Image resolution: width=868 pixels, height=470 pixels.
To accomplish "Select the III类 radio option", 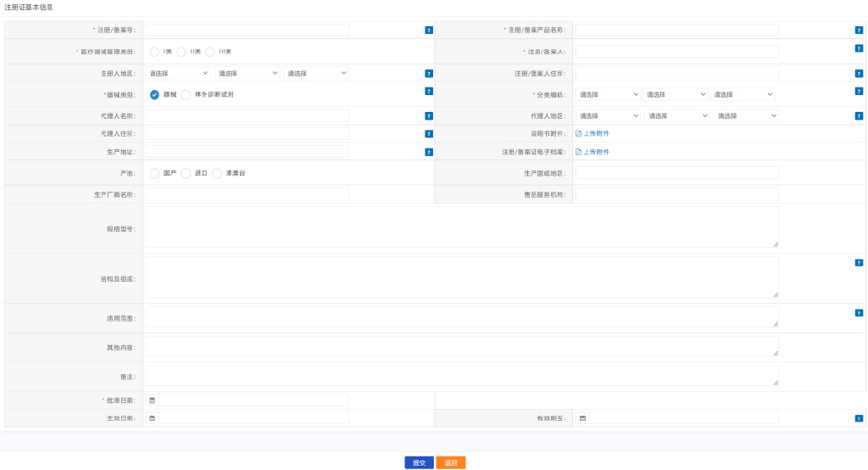I will pos(210,52).
